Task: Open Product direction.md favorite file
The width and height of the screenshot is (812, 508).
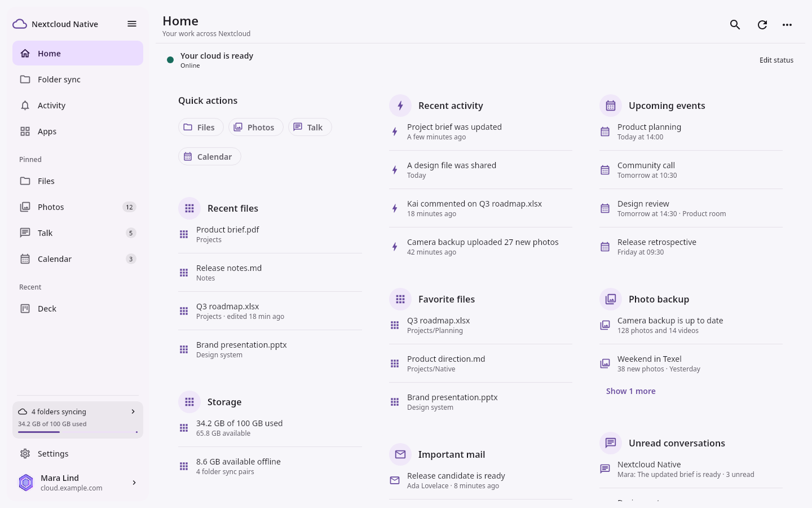Action: [480, 364]
